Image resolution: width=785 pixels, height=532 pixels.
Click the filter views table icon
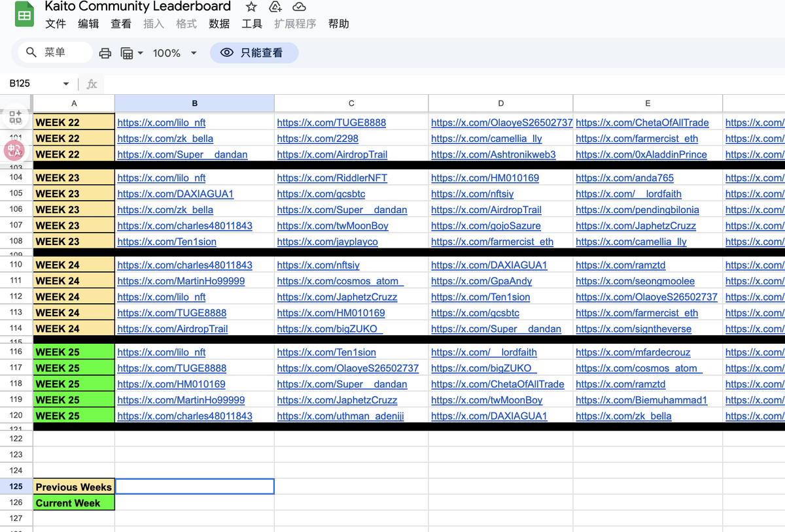127,53
